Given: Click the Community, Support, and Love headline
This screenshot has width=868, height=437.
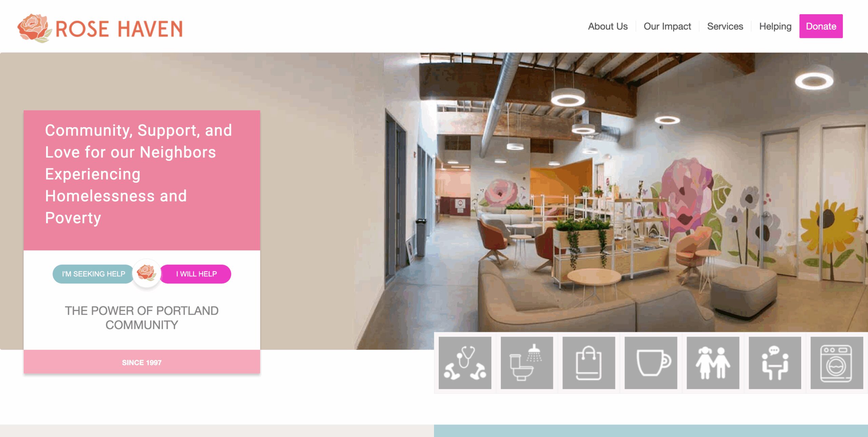Looking at the screenshot, I should coord(138,174).
